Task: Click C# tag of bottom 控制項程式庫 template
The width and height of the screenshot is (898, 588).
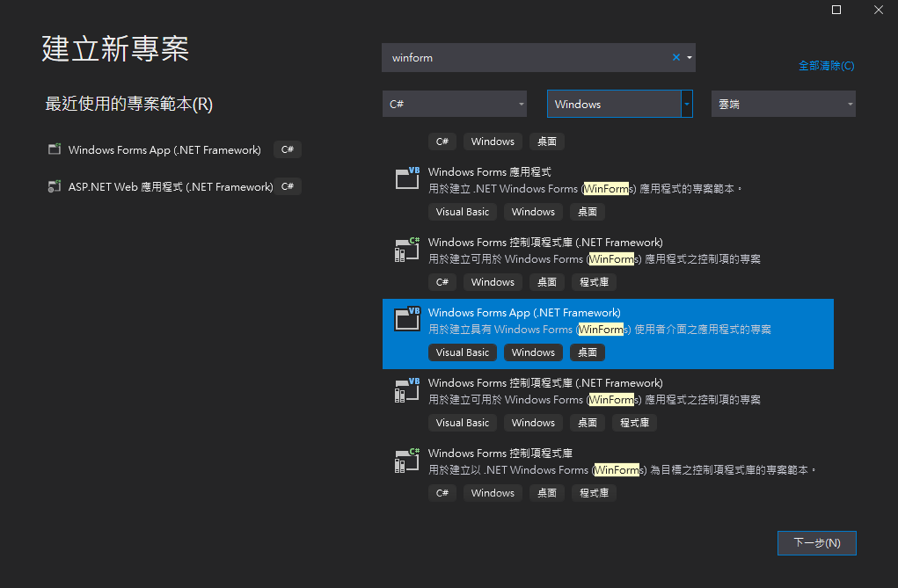Action: pyautogui.click(x=442, y=493)
